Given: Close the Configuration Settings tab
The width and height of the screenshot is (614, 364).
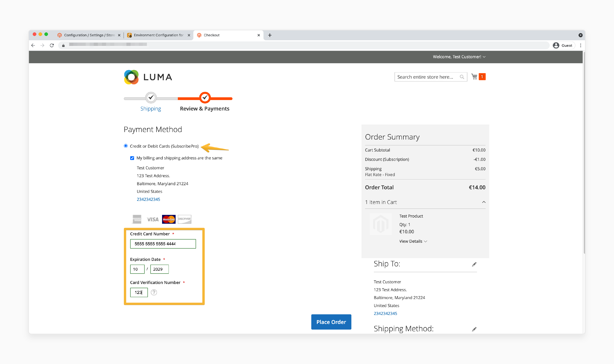Looking at the screenshot, I should (119, 35).
